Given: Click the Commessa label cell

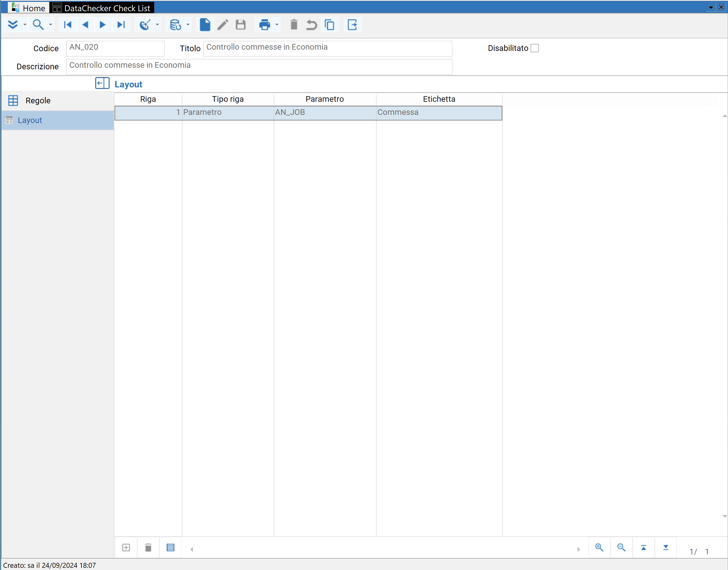Looking at the screenshot, I should pyautogui.click(x=439, y=112).
